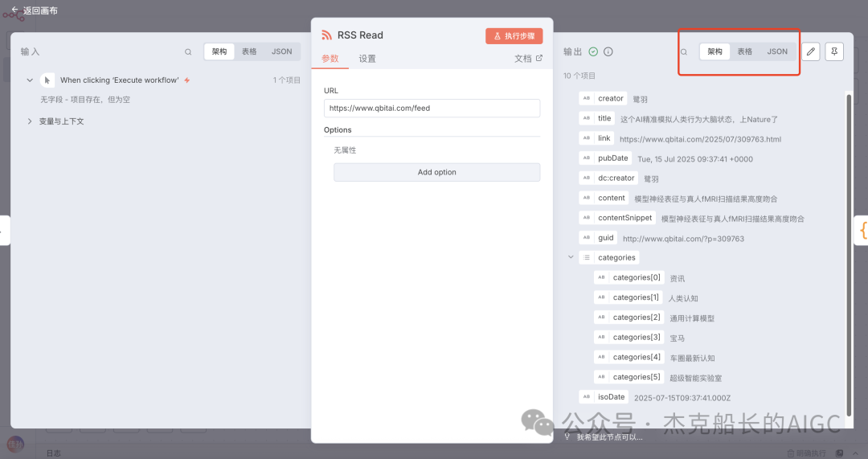Click the pin output data icon

point(834,51)
